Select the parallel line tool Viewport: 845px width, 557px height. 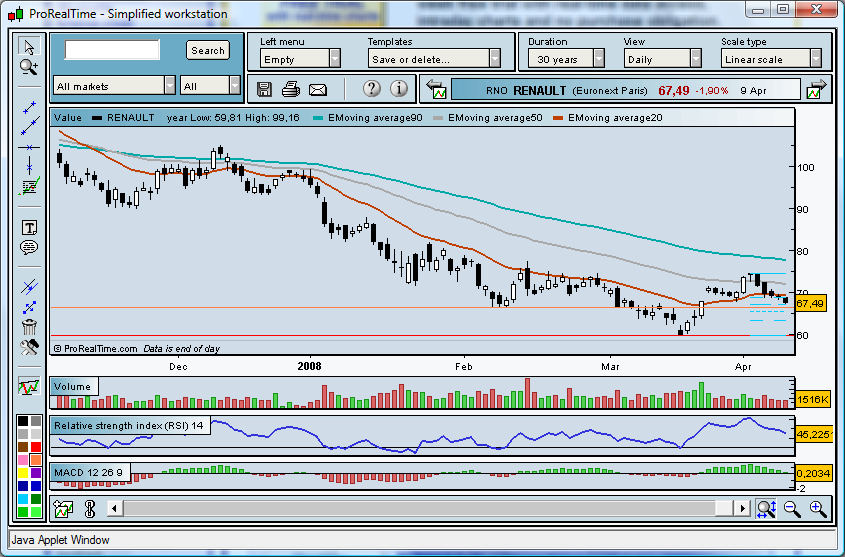(x=29, y=287)
